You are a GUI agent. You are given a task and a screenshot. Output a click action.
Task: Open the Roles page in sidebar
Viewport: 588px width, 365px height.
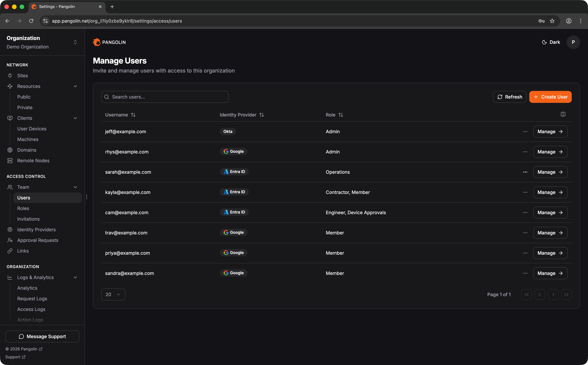tap(23, 208)
